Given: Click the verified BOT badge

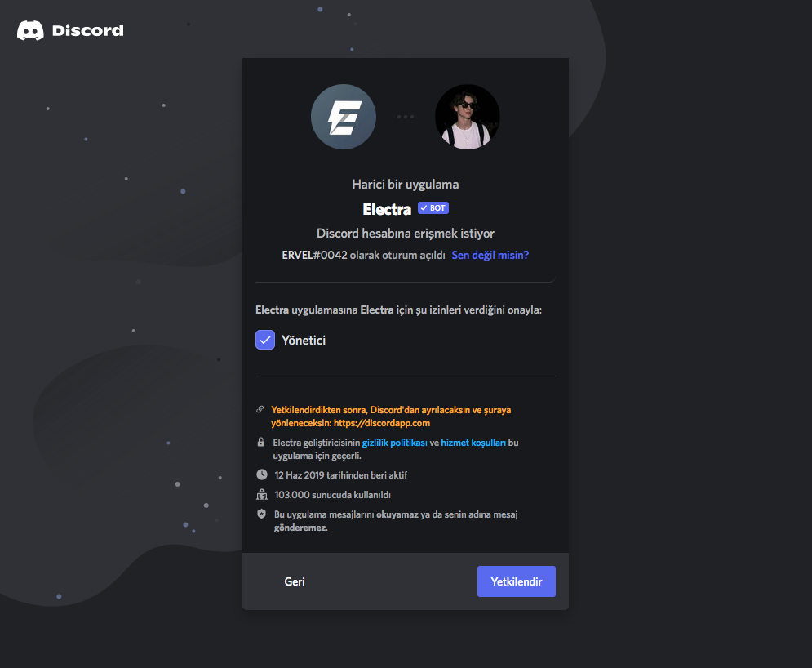Looking at the screenshot, I should click(433, 207).
